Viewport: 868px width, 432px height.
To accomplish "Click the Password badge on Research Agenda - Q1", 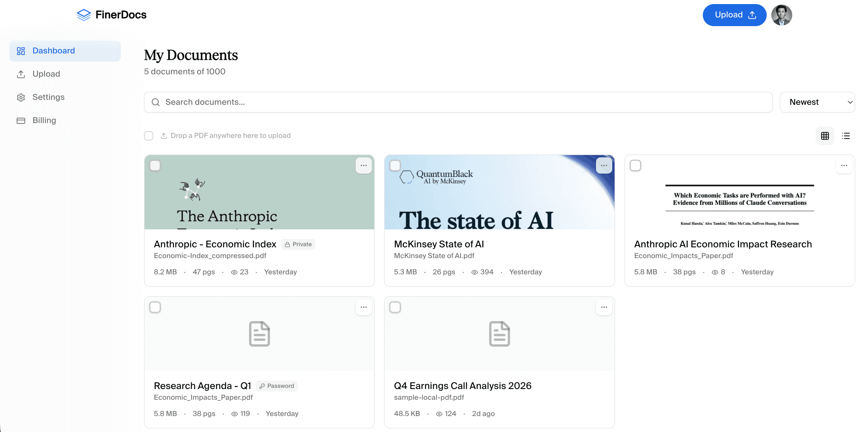I will 276,386.
